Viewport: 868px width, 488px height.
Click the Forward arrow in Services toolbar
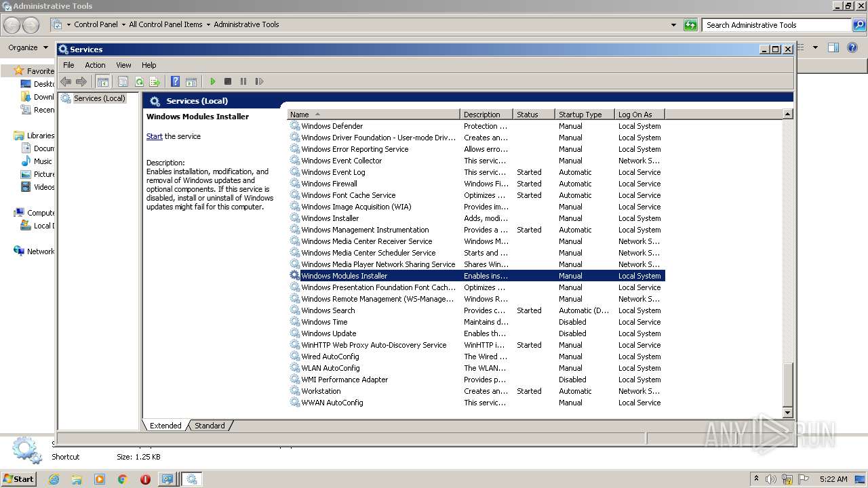81,81
